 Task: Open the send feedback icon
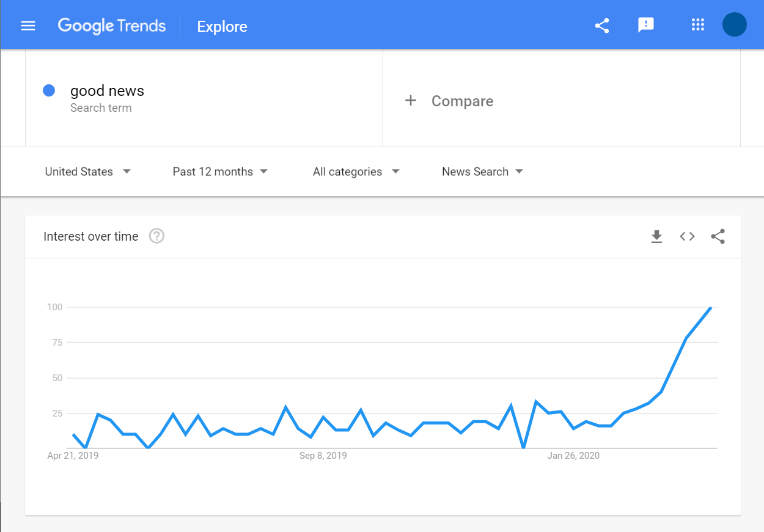pyautogui.click(x=646, y=25)
